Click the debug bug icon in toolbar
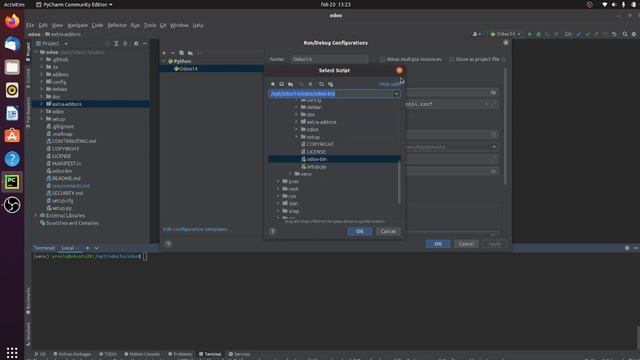Viewport: 640px width, 360px height. [538, 34]
